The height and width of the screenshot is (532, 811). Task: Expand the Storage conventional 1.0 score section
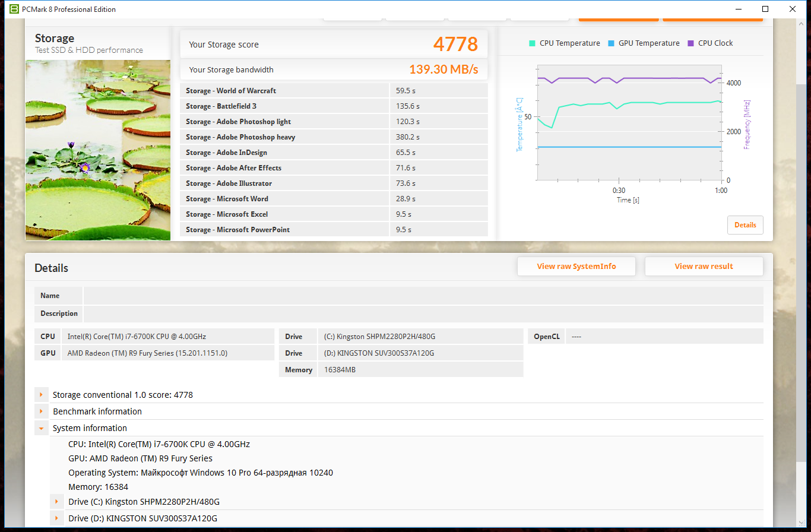(42, 395)
